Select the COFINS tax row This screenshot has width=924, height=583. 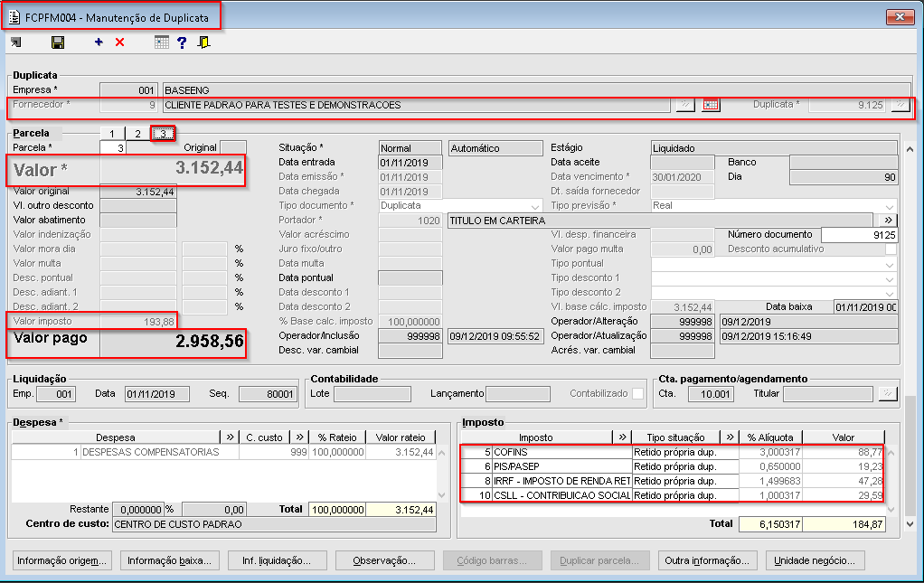(672, 452)
